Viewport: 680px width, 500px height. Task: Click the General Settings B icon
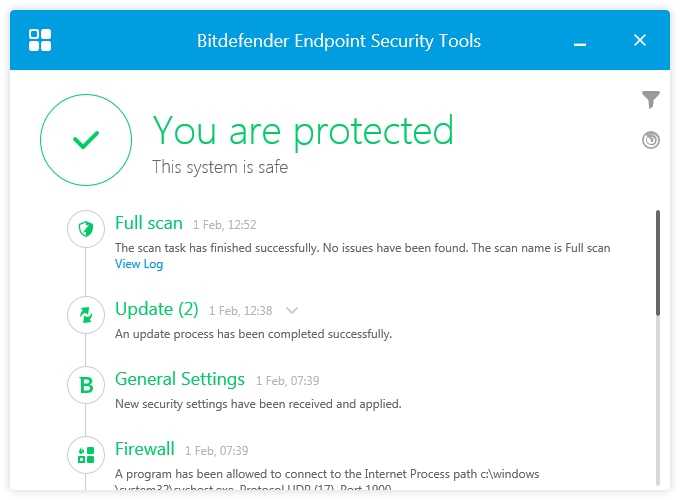[86, 384]
